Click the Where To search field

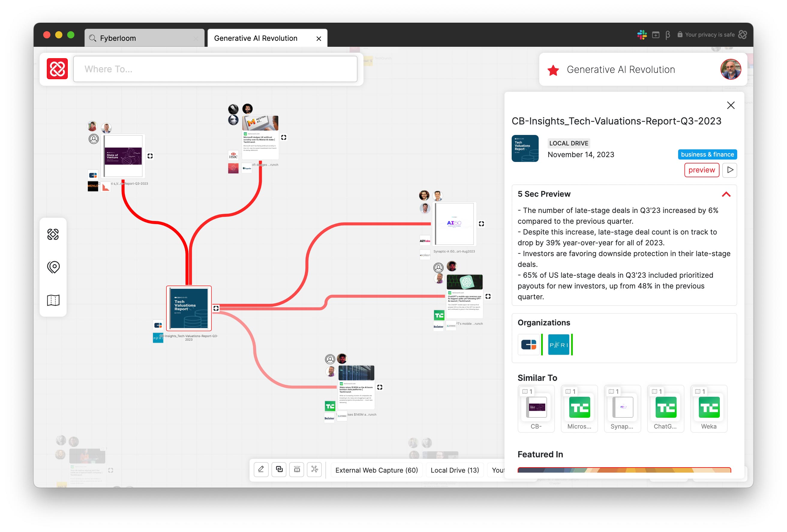click(x=215, y=69)
